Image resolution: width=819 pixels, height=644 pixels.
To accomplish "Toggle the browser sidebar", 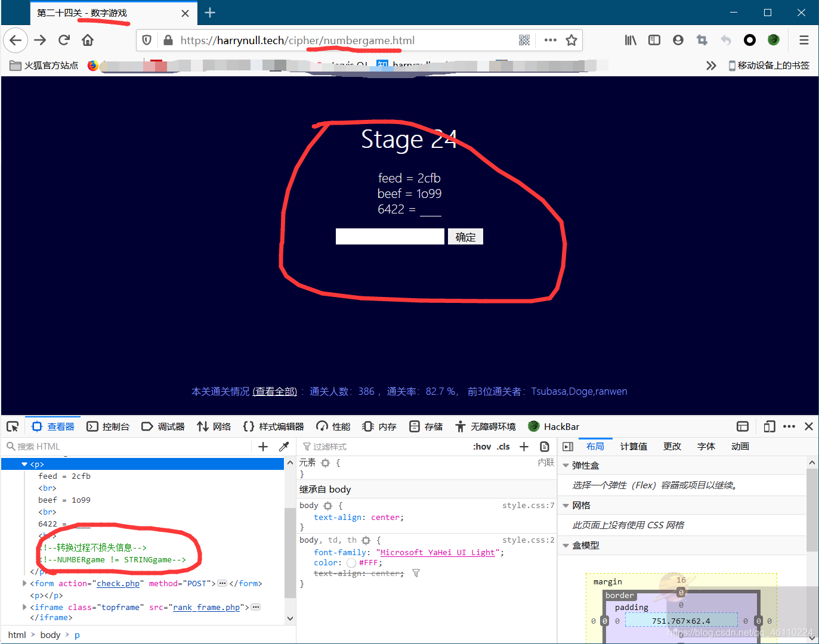I will 654,41.
